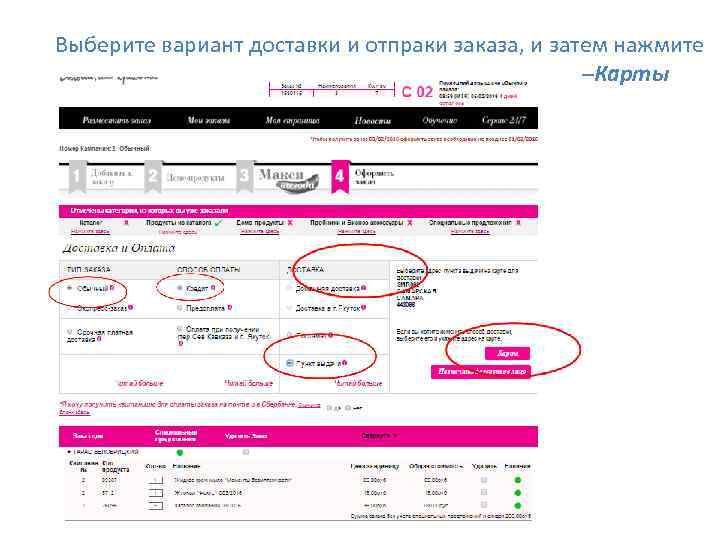Screen dimensions: 720x540
Task: Click info icon next to Предоплата
Action: [x=230, y=307]
